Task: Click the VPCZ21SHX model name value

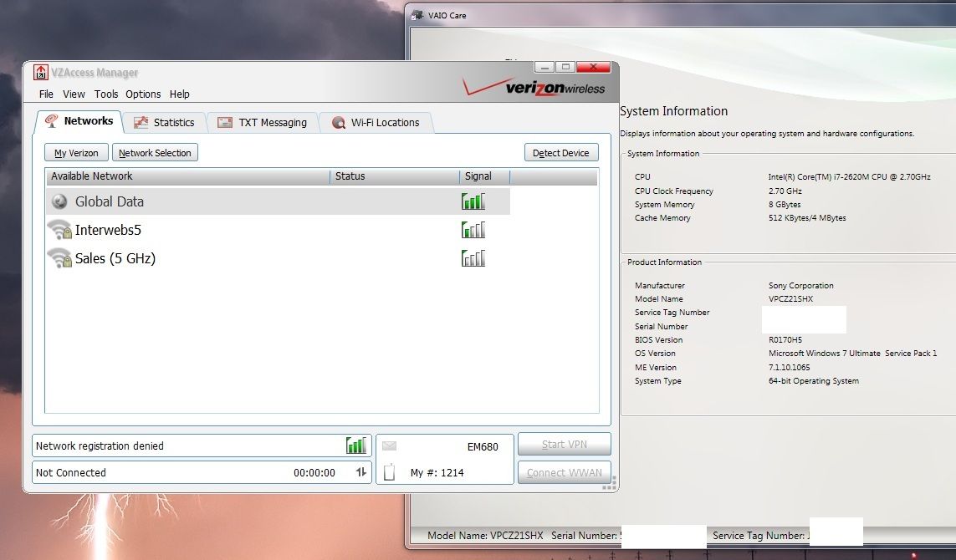Action: 790,298
